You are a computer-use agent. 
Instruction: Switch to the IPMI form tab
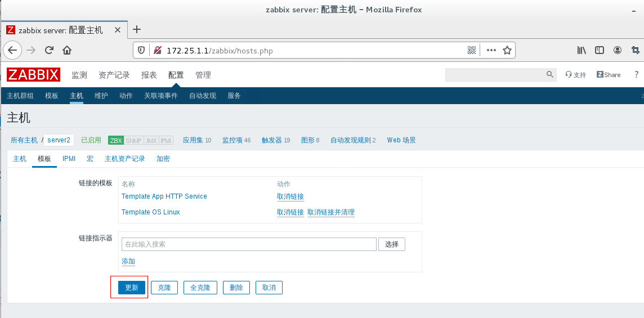click(x=69, y=159)
